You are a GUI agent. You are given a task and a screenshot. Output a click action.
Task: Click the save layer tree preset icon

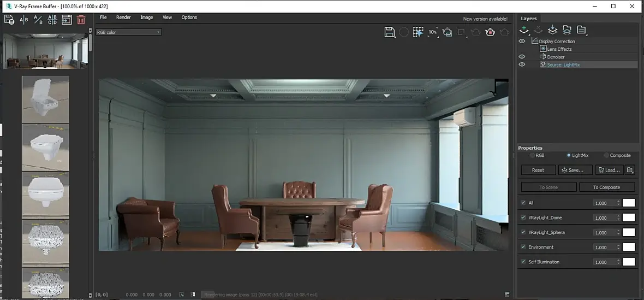coord(552,30)
